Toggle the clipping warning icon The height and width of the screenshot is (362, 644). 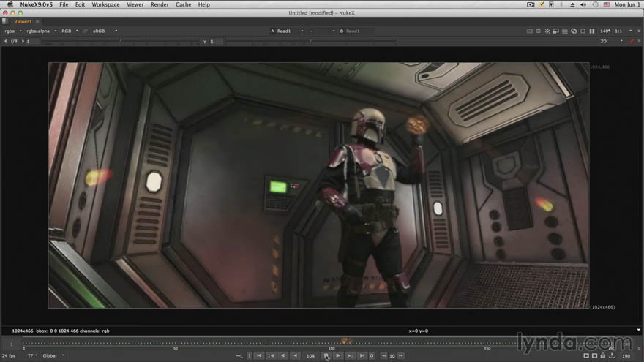click(x=529, y=31)
